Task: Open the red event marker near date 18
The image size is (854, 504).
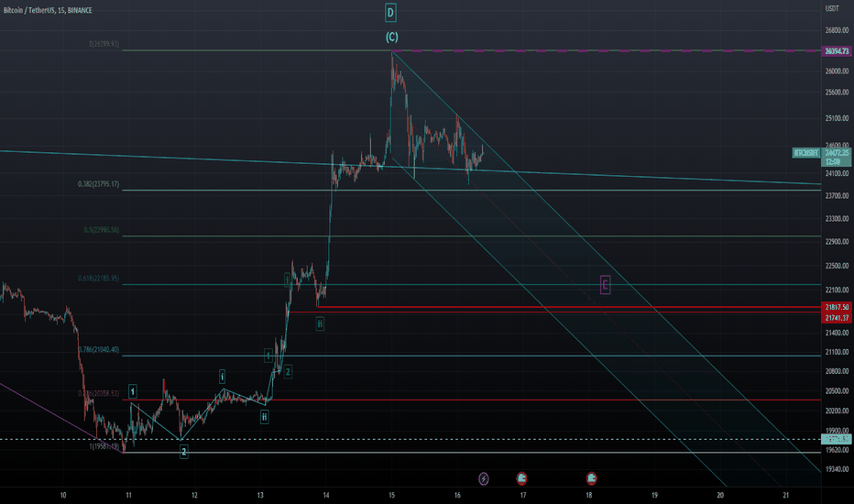Action: point(592,478)
